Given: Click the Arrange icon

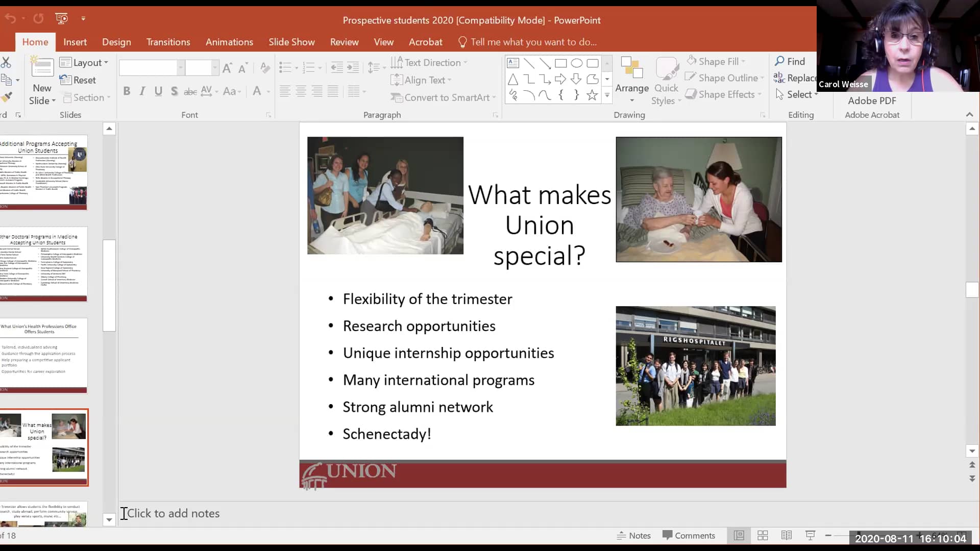Looking at the screenshot, I should coord(632,68).
